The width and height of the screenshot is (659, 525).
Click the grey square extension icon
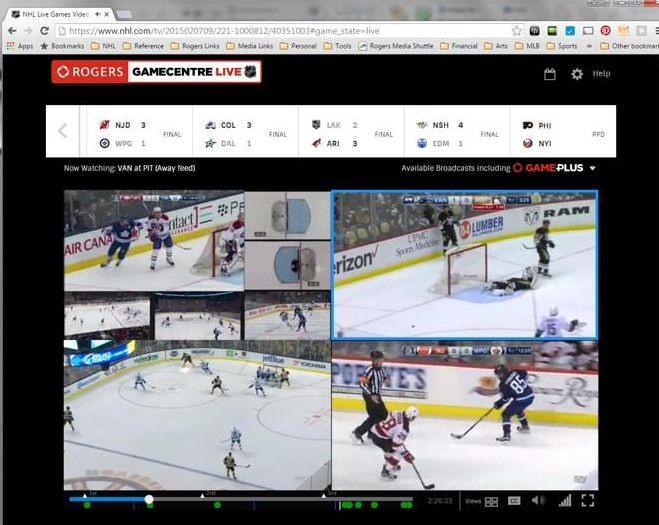(x=641, y=31)
